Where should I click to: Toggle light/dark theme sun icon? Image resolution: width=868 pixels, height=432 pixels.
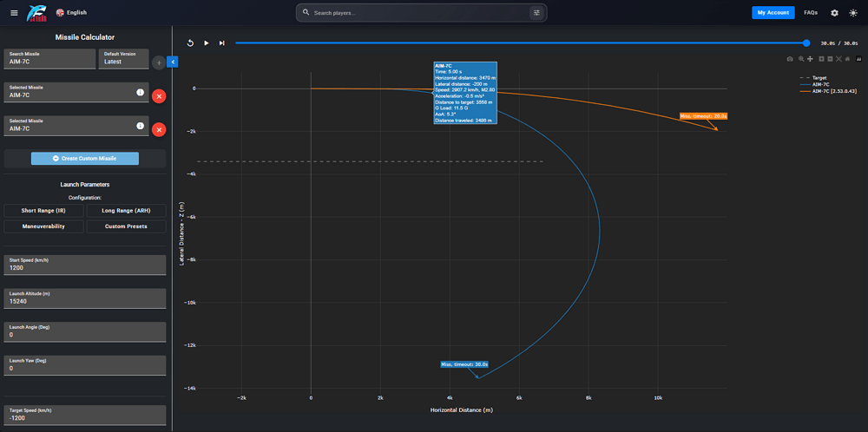click(x=853, y=13)
